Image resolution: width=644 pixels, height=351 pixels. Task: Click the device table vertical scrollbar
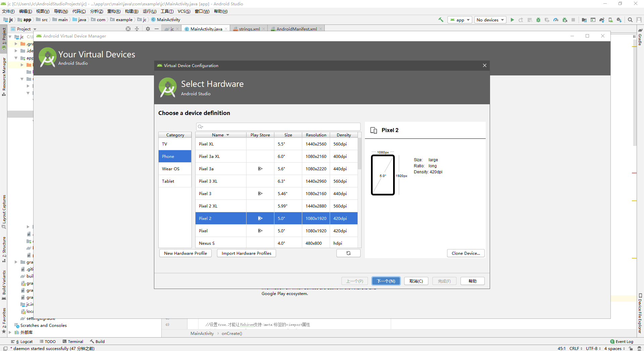click(x=359, y=154)
